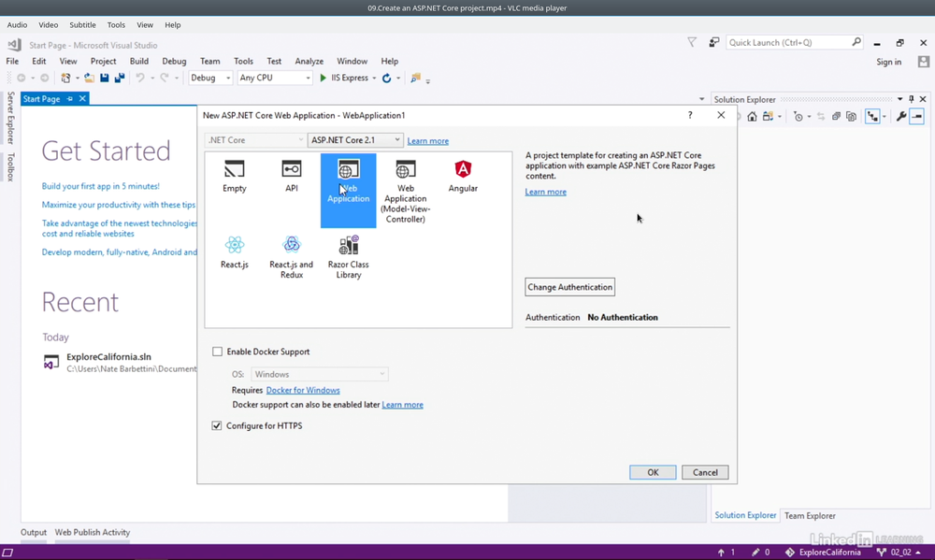This screenshot has height=560, width=935.
Task: Click the Undo toolbar icon
Action: (x=140, y=79)
